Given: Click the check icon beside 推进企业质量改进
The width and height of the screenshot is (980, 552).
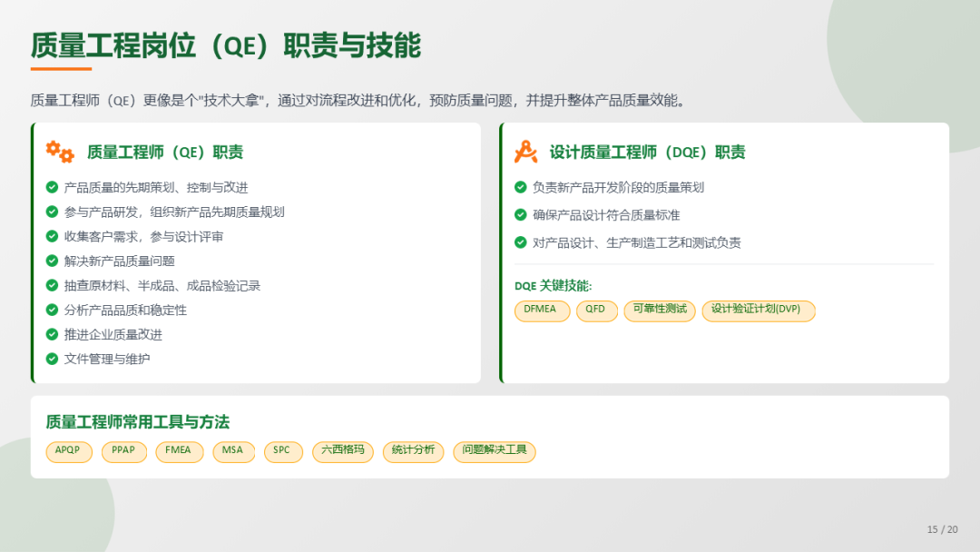Looking at the screenshot, I should [52, 335].
